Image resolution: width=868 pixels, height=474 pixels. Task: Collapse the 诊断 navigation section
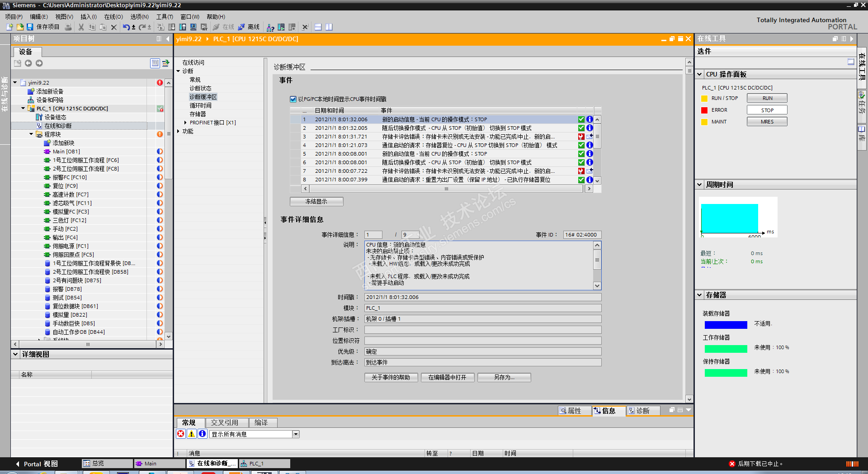(179, 71)
